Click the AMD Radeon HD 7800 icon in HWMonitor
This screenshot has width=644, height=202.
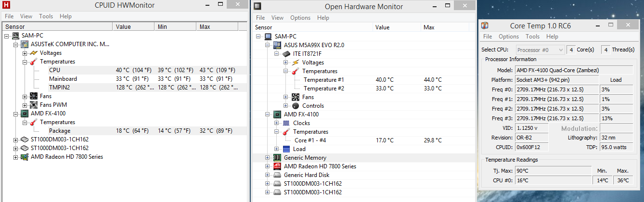coord(25,157)
